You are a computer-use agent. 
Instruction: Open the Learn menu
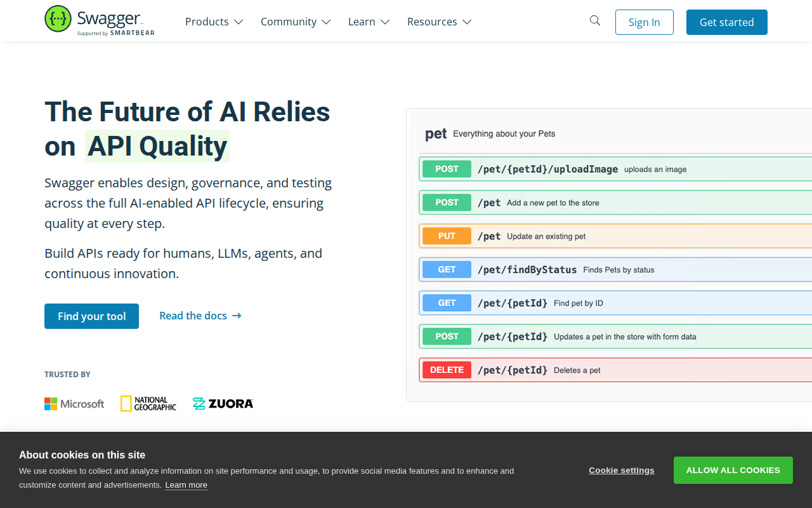tap(369, 22)
